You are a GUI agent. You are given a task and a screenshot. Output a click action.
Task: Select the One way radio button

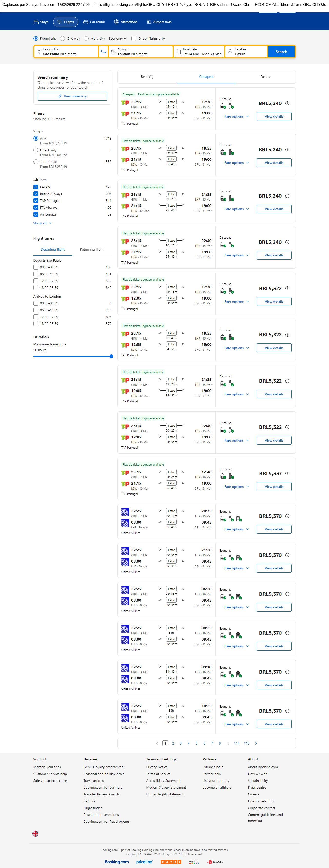click(62, 38)
